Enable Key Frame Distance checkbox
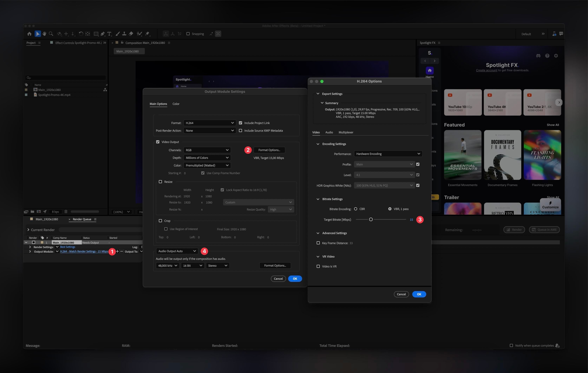 (318, 243)
